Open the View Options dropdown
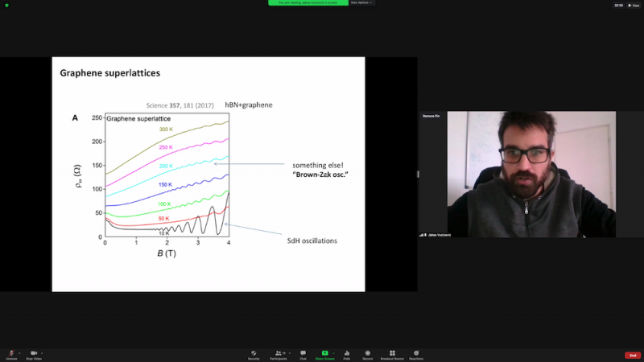The height and width of the screenshot is (362, 644). pyautogui.click(x=361, y=3)
